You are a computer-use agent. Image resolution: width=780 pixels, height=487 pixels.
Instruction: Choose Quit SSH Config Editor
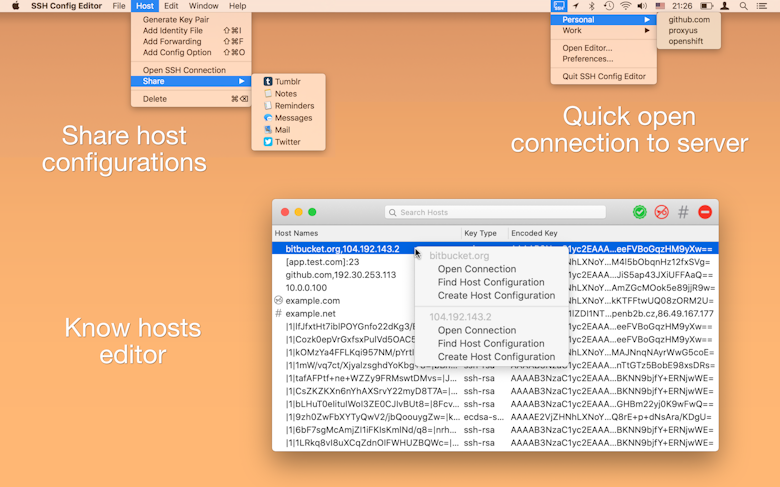pos(604,76)
